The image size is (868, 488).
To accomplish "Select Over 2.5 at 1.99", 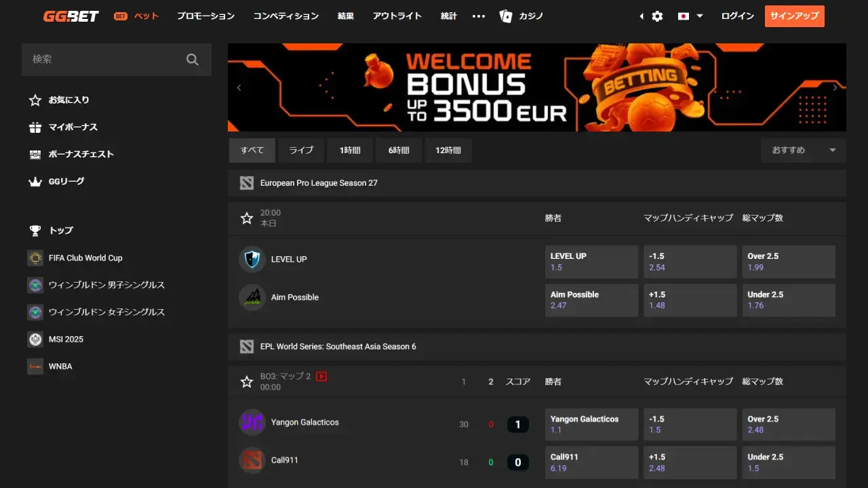I will (789, 262).
